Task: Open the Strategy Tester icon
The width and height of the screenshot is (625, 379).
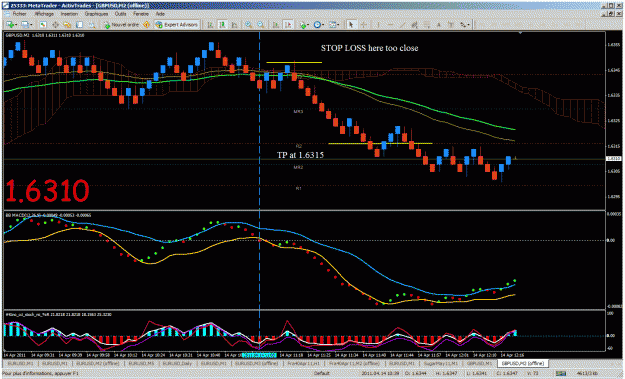Action: [92, 25]
